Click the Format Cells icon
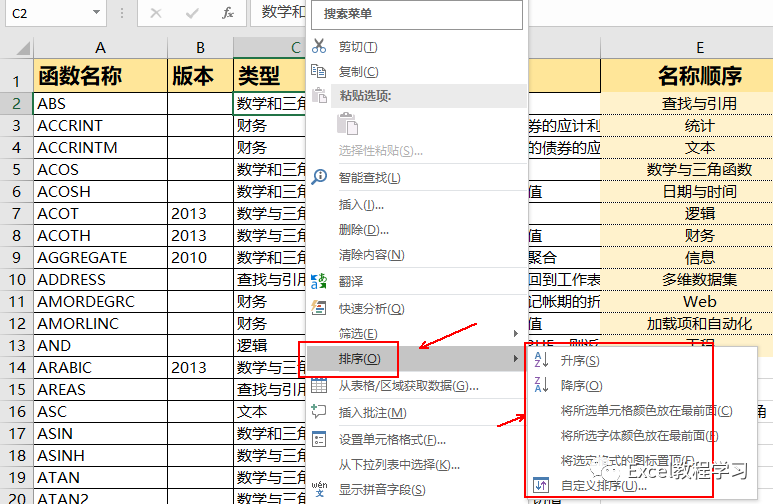This screenshot has height=504, width=773. [319, 439]
